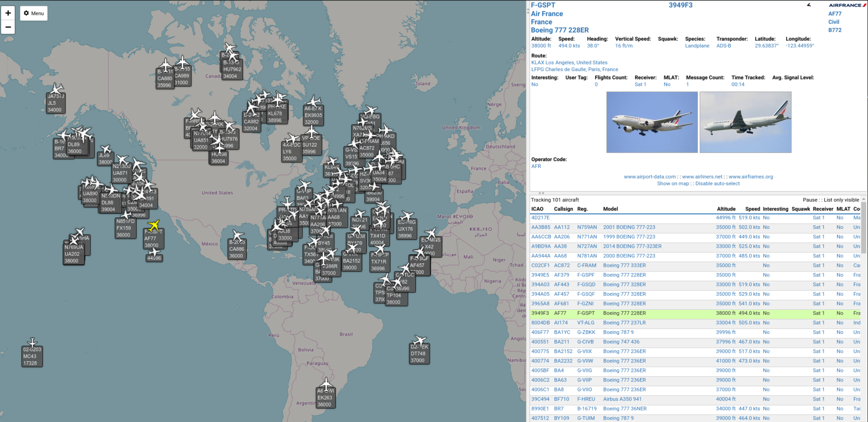The width and height of the screenshot is (868, 422).
Task: Select the DT748 aircraft marker near Angola
Action: coord(419,340)
